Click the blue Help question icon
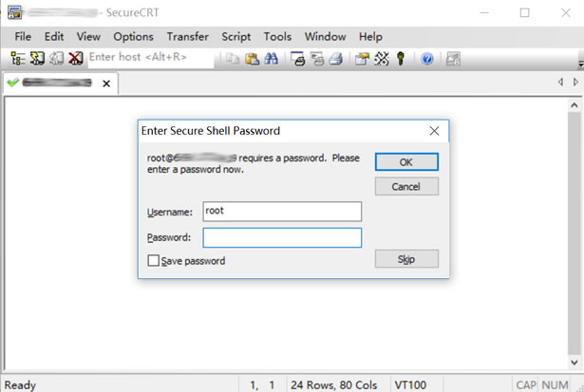The image size is (584, 392). 427,59
